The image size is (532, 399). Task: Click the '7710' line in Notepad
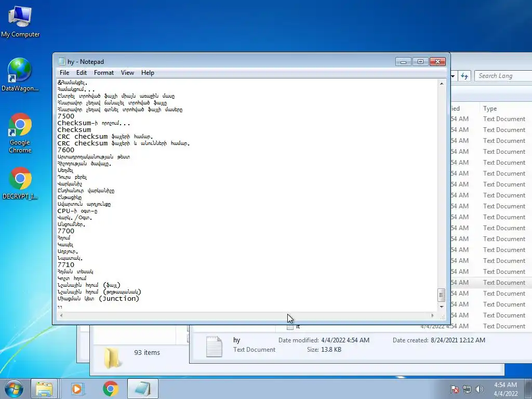tap(66, 264)
